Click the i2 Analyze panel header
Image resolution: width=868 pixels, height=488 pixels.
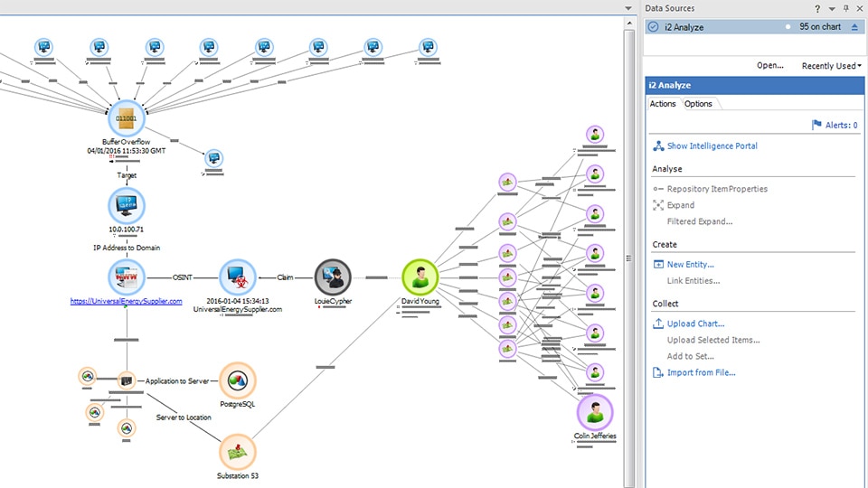754,85
